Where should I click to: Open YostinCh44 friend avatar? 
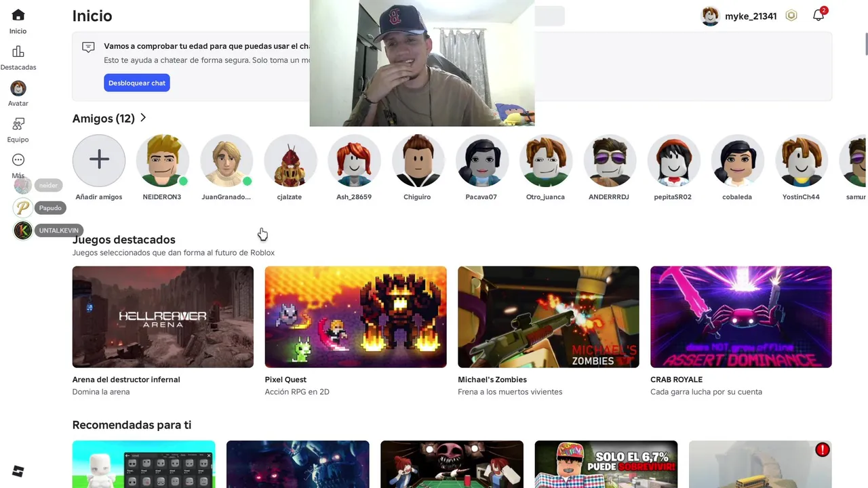(x=802, y=160)
